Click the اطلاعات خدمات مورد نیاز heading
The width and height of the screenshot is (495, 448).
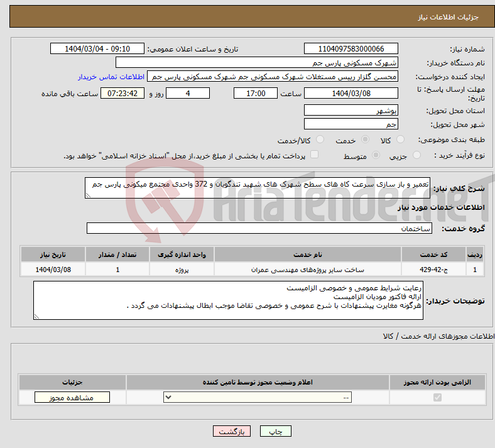click(441, 207)
